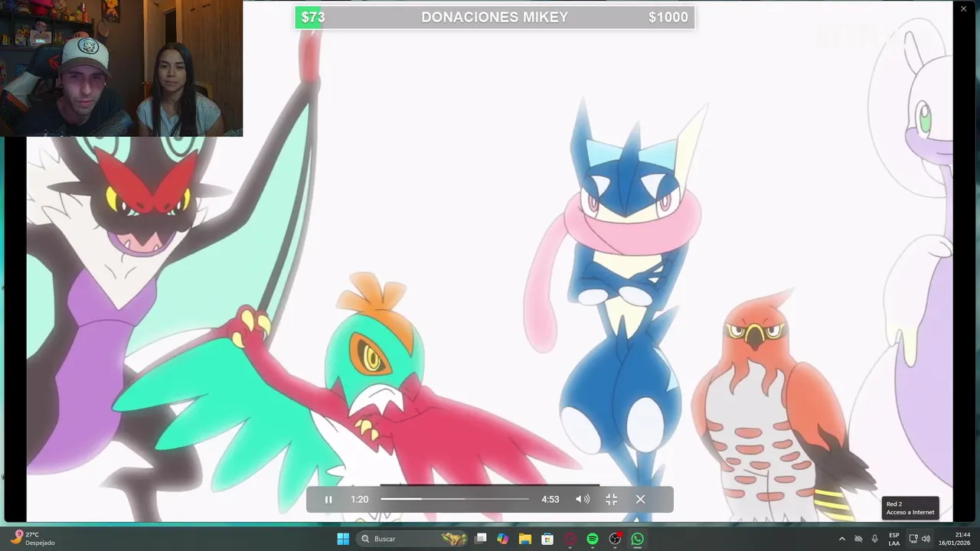Close the video player control bar
Image resolution: width=980 pixels, height=551 pixels.
640,500
